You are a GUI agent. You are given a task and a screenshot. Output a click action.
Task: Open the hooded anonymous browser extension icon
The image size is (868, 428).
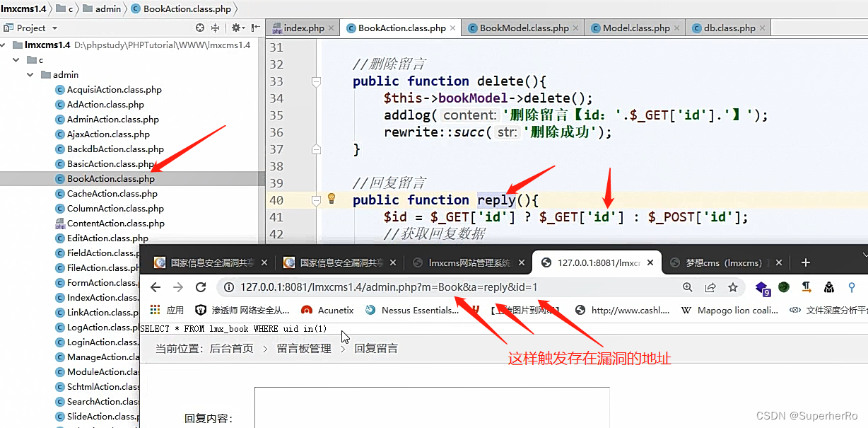(x=829, y=288)
